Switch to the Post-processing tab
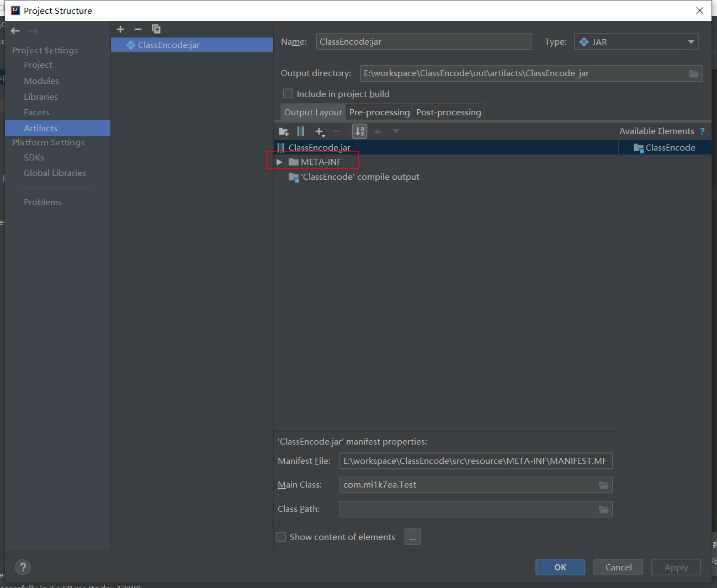Image resolution: width=717 pixels, height=588 pixels. [448, 113]
